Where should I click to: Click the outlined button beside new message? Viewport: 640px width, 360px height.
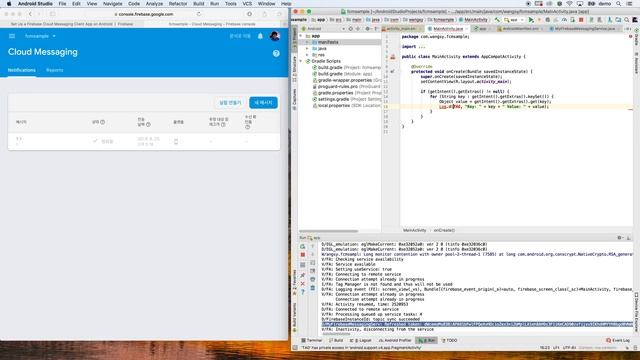(x=230, y=102)
